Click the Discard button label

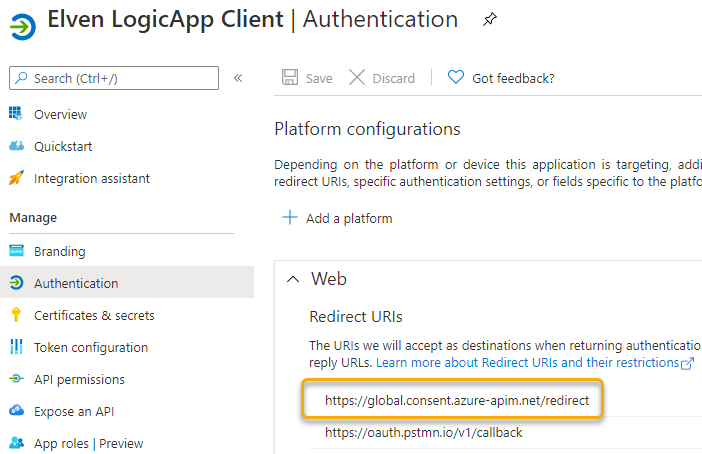[x=394, y=78]
